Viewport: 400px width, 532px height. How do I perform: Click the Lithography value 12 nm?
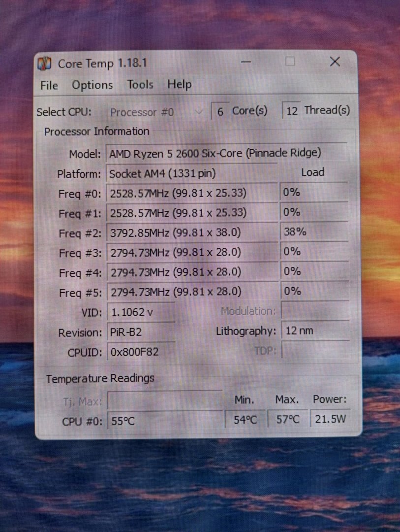[315, 331]
